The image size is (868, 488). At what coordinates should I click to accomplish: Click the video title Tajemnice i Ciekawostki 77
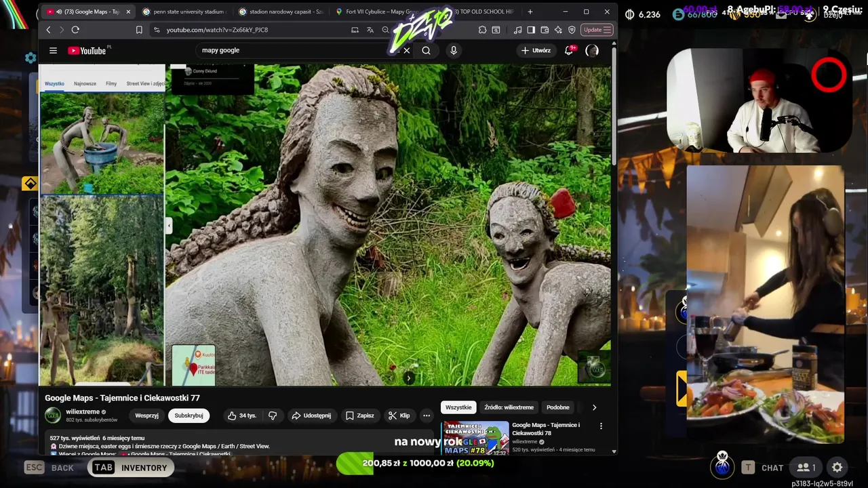122,398
